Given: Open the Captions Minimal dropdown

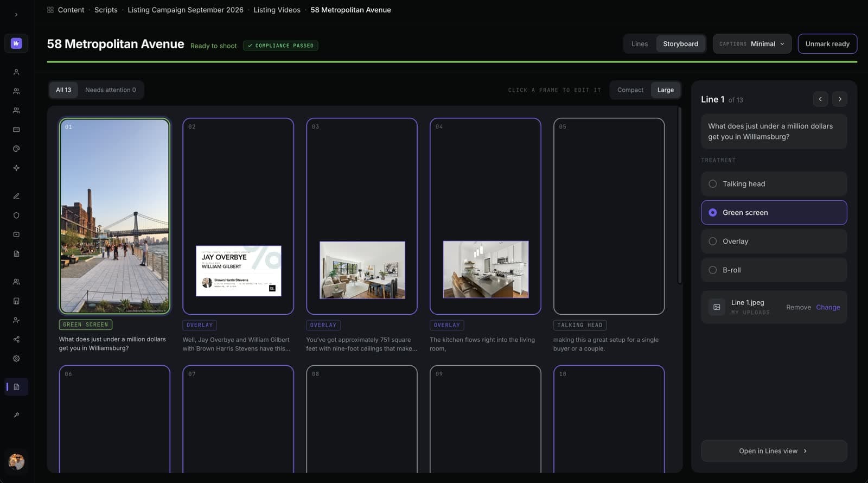Looking at the screenshot, I should click(x=752, y=44).
